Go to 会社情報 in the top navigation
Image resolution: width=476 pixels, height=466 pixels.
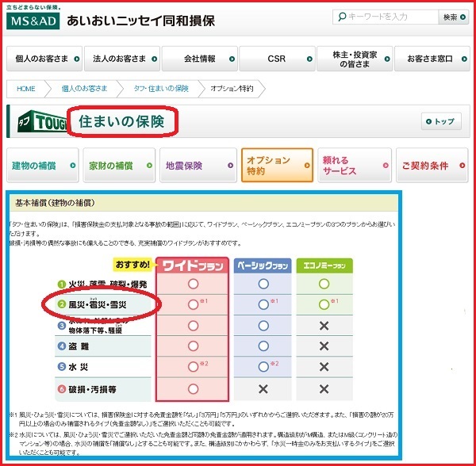[199, 59]
